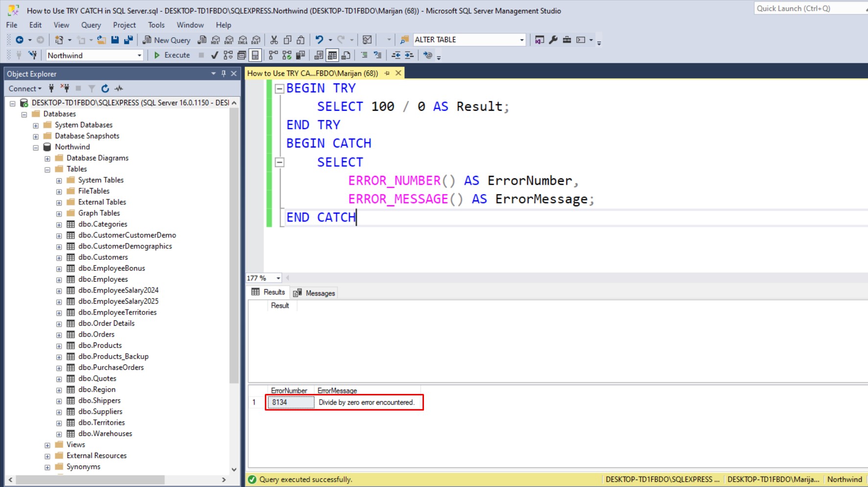
Task: Open the 177 % zoom level dropdown
Action: click(x=278, y=278)
